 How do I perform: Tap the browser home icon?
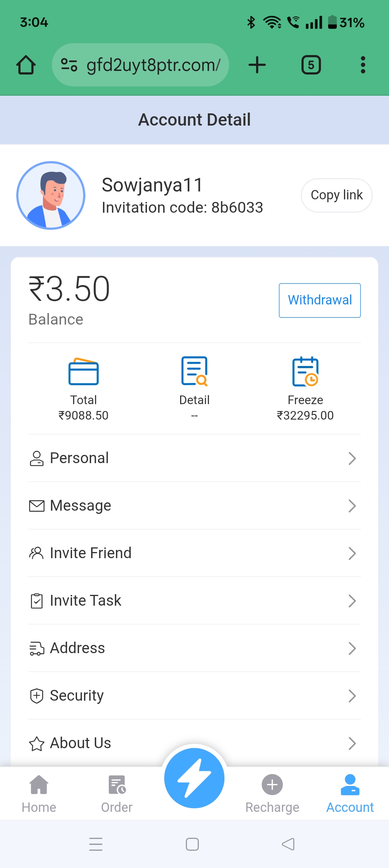tap(26, 65)
